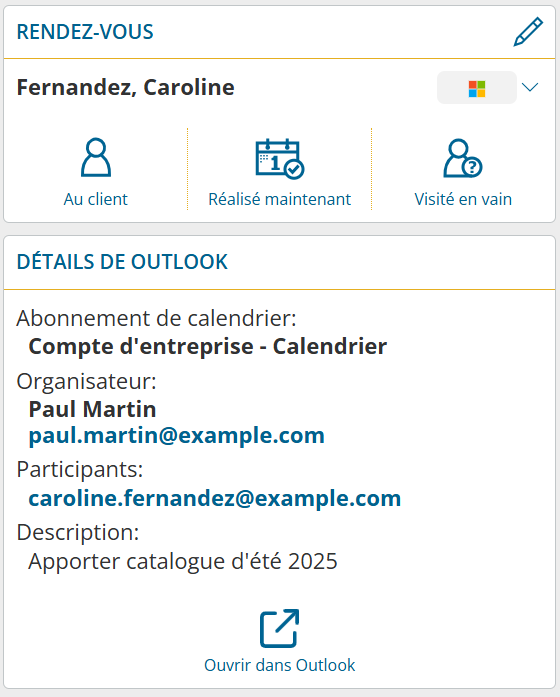This screenshot has height=697, width=560.
Task: Click the Fernandez, Caroline contact name
Action: tap(125, 88)
